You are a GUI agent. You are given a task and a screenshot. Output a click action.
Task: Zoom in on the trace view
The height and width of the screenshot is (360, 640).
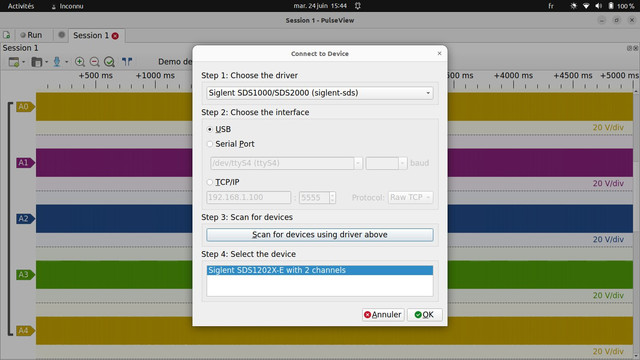click(x=80, y=62)
